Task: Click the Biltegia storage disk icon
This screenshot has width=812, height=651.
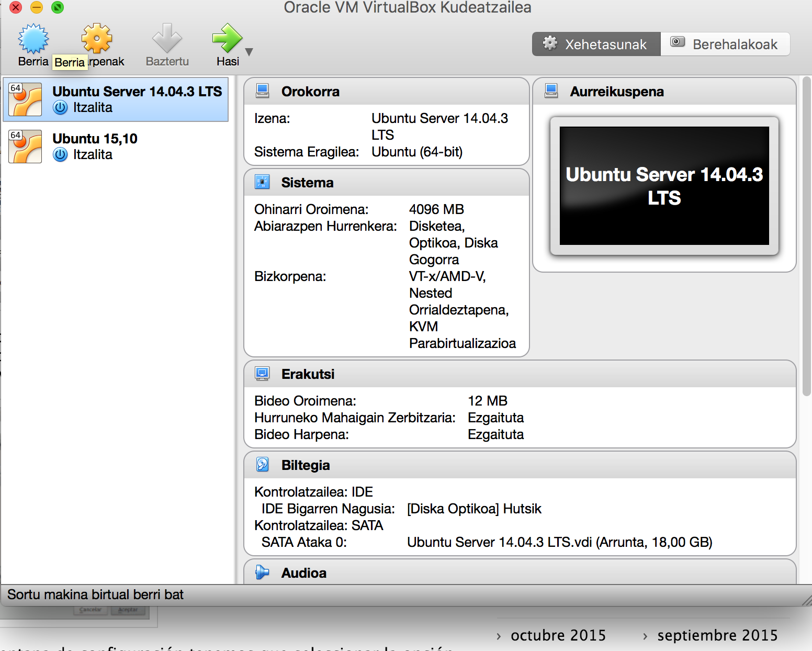Action: 262,465
